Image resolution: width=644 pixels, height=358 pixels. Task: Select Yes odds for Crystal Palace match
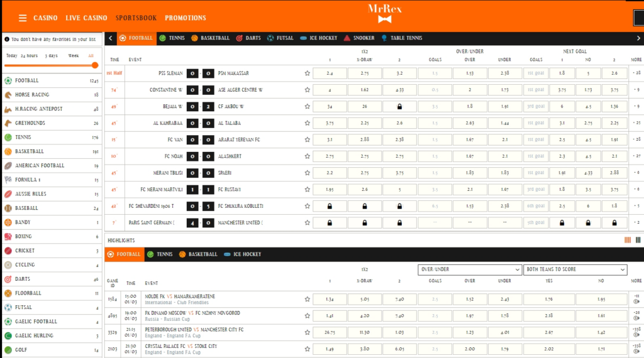coord(548,349)
